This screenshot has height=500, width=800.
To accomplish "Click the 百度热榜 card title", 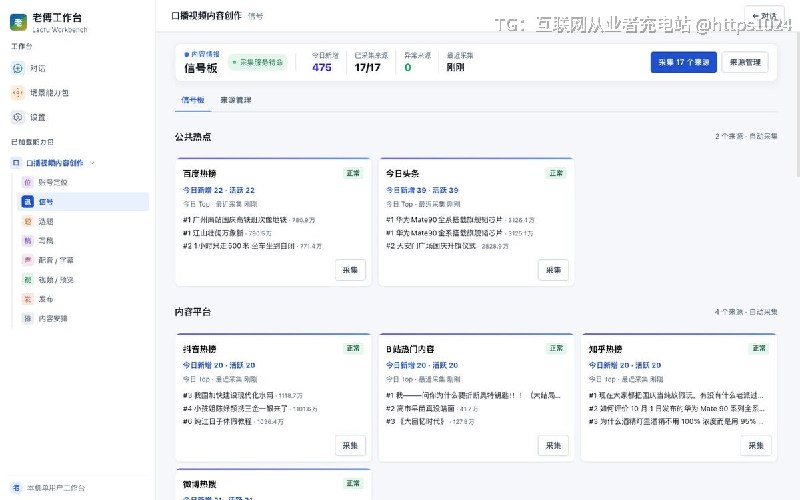I will pyautogui.click(x=199, y=173).
